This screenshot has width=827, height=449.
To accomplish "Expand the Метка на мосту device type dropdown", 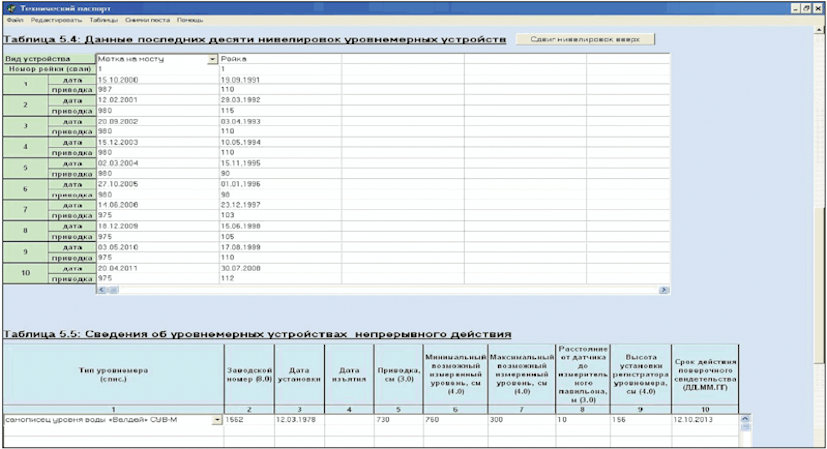I will [212, 59].
